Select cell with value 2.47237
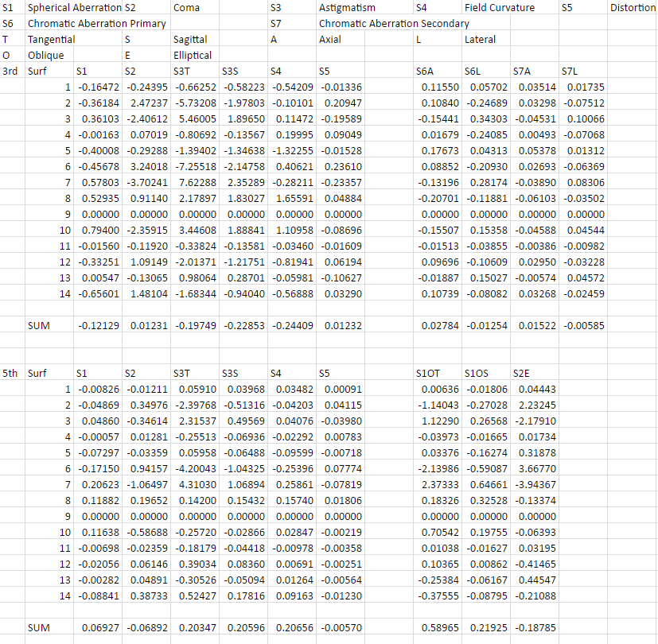This screenshot has height=644, width=658. coord(146,103)
